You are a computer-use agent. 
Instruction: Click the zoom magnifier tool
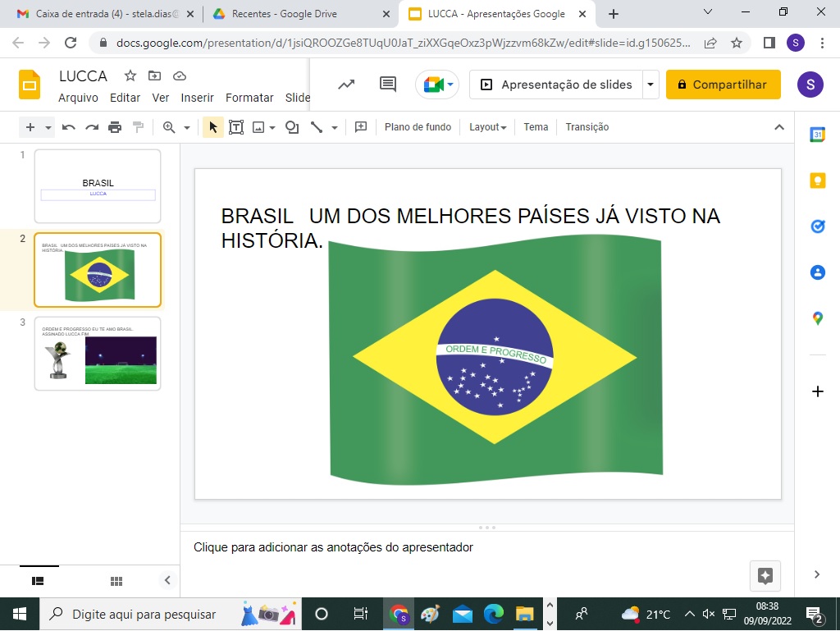[169, 127]
